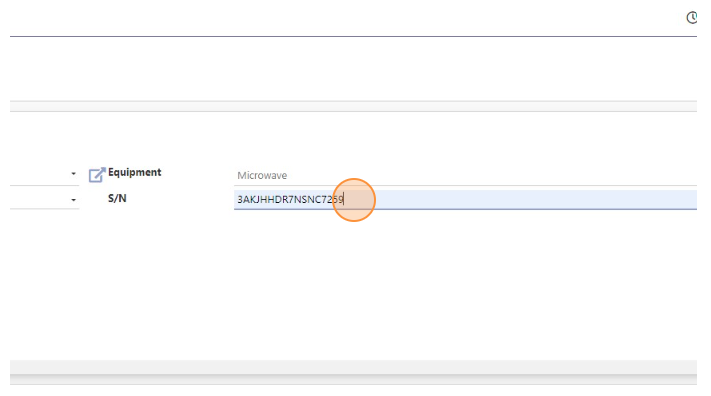
Task: Open the dropdown arrow left of Equipment
Action: (73, 173)
